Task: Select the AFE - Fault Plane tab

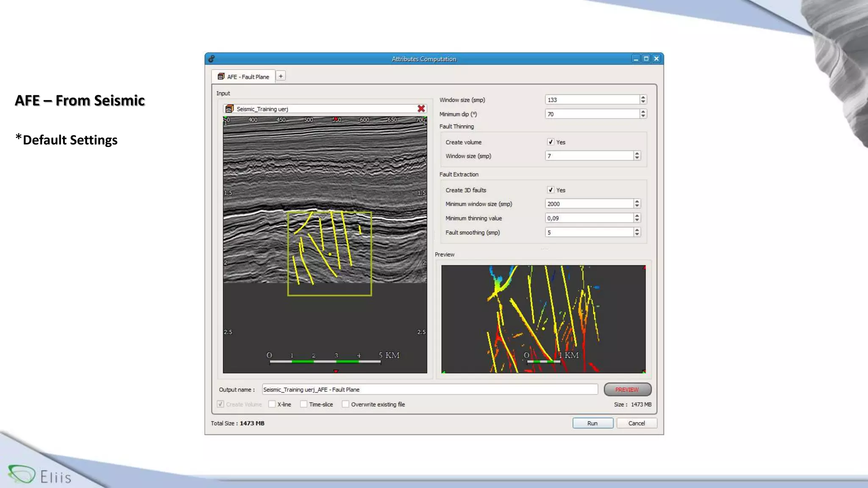Action: pyautogui.click(x=248, y=77)
